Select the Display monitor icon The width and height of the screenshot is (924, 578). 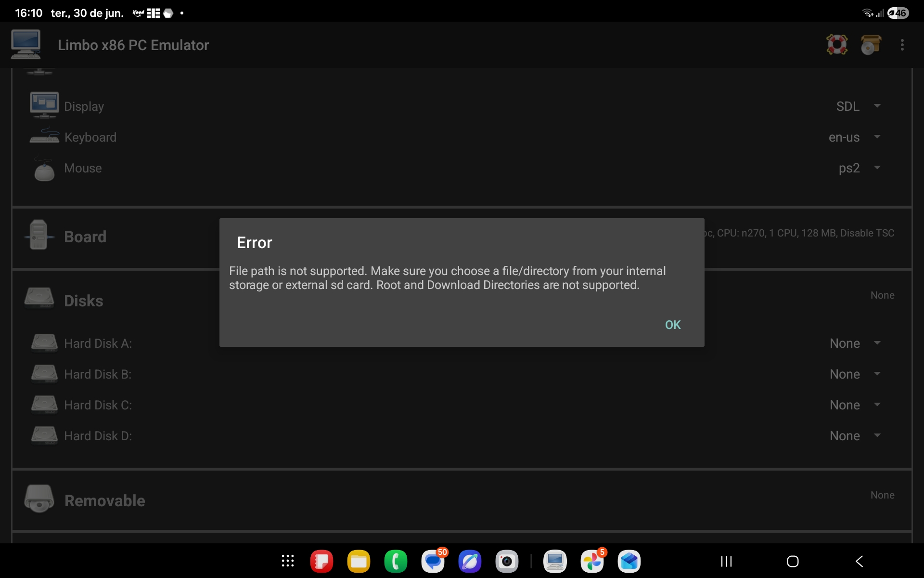[x=44, y=105]
